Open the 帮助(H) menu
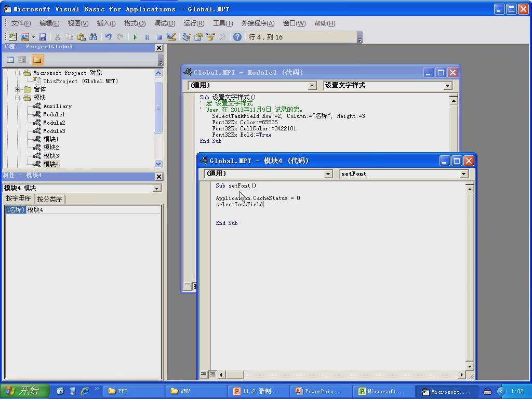 tap(325, 23)
